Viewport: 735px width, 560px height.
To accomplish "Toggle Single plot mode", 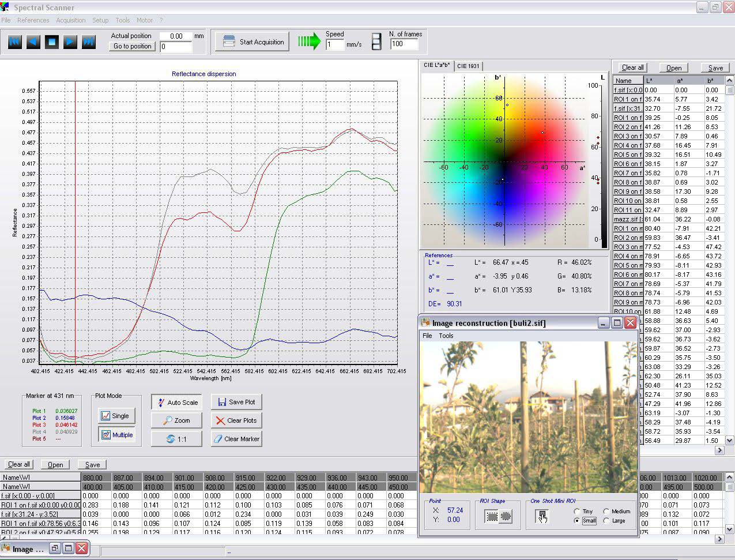I will 116,416.
